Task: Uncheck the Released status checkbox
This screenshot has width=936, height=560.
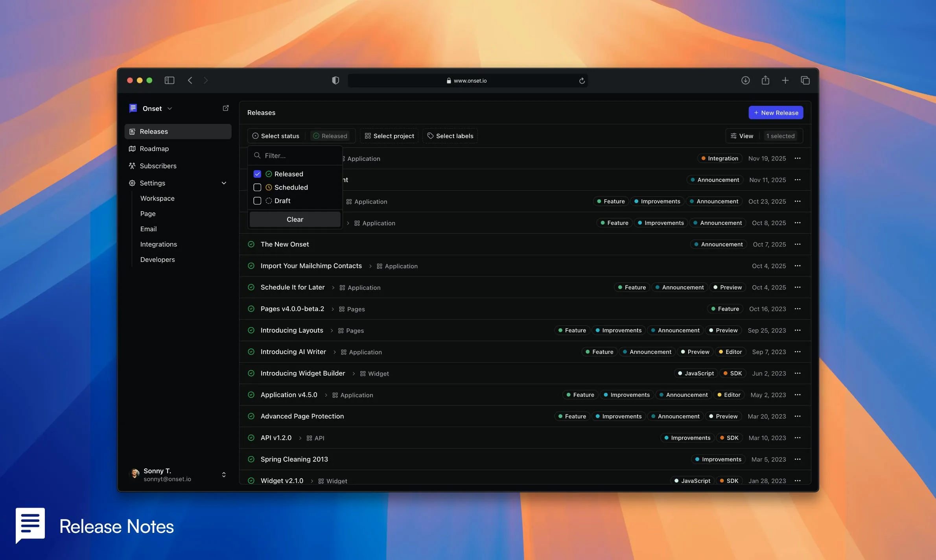Action: tap(257, 174)
